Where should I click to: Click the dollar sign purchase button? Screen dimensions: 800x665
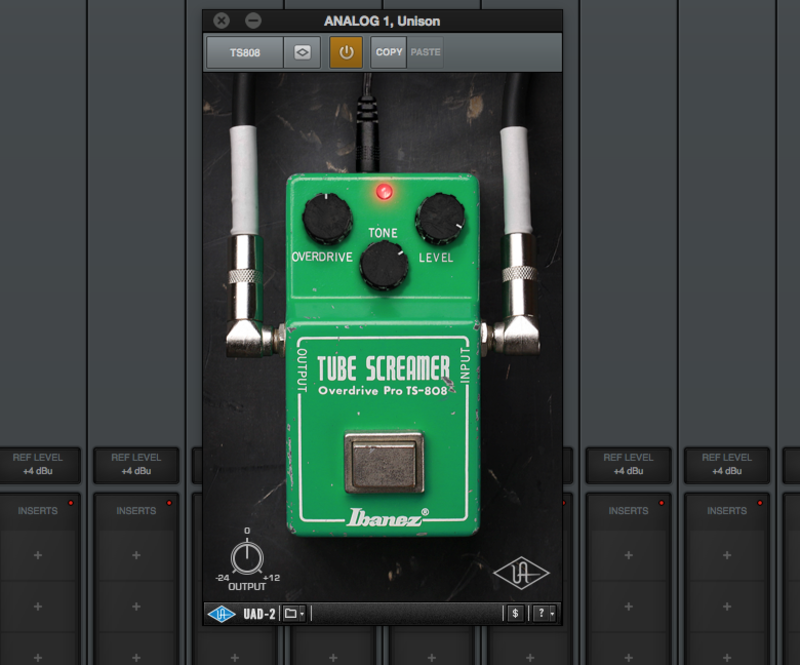[515, 613]
